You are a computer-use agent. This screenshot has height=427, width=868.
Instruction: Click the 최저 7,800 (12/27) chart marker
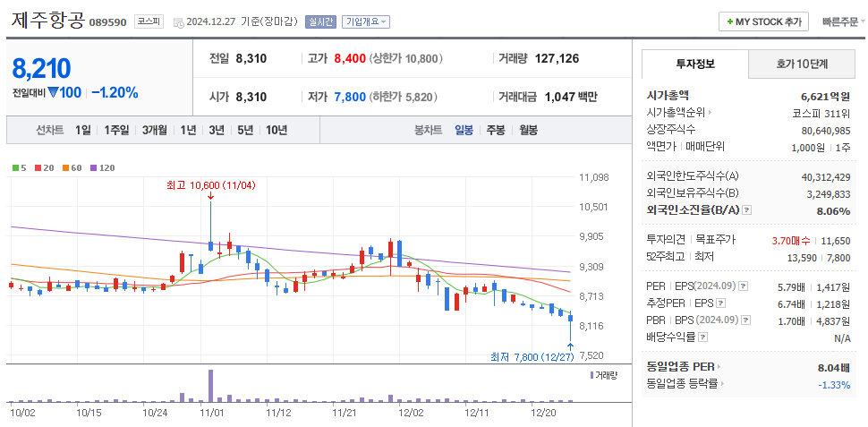532,356
